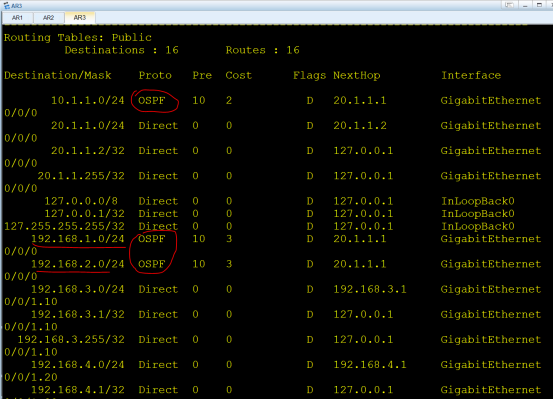
Task: Click destination 127.0.0.1/32
Action: (85, 214)
